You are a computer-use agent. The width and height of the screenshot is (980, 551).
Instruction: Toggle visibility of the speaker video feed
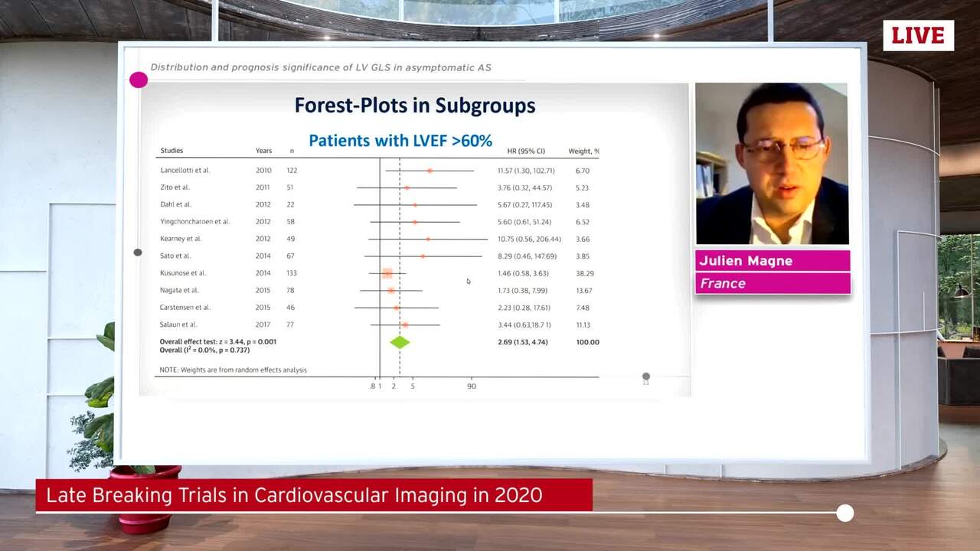(772, 165)
